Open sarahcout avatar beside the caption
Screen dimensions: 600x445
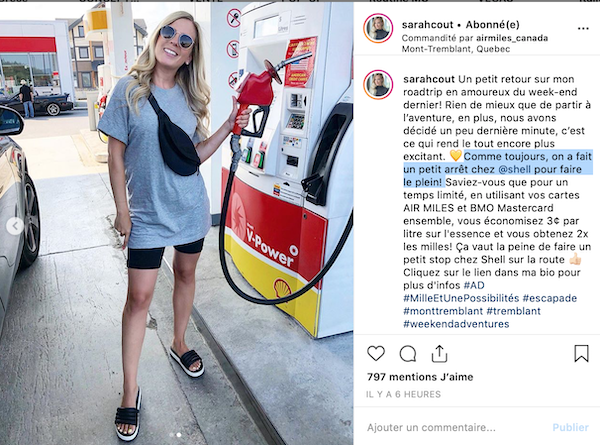click(378, 85)
